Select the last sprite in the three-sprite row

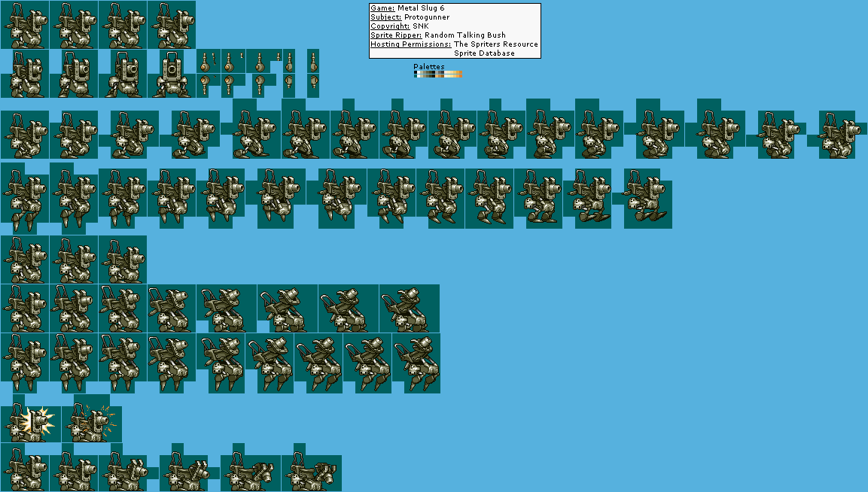(123, 260)
